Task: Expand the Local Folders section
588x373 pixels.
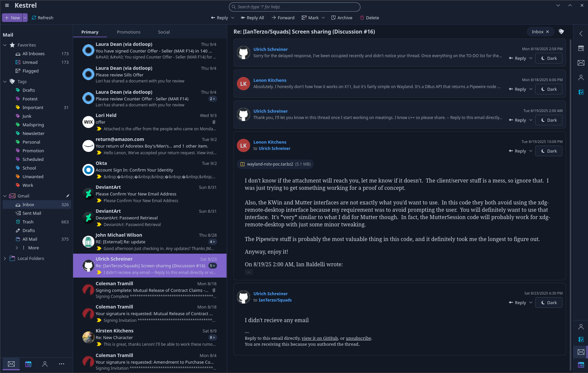Action: [5, 258]
